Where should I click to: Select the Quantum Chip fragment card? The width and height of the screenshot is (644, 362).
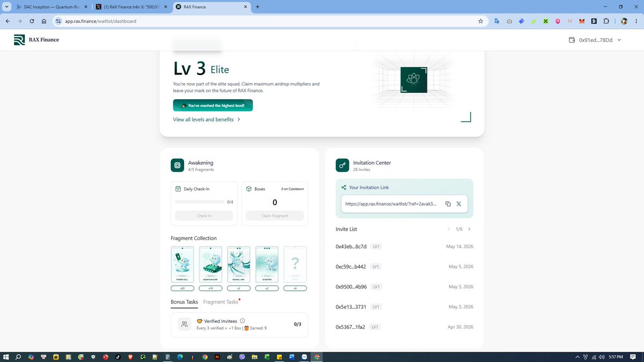point(210,264)
